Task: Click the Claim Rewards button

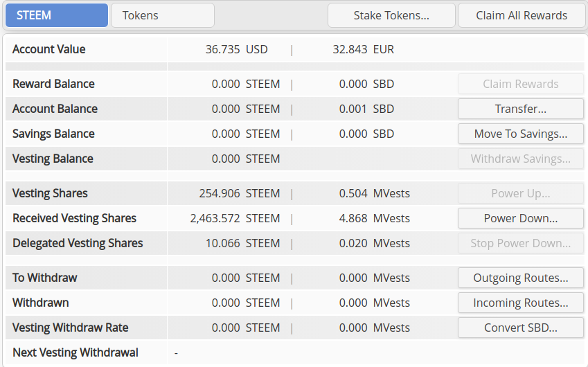Action: [521, 84]
